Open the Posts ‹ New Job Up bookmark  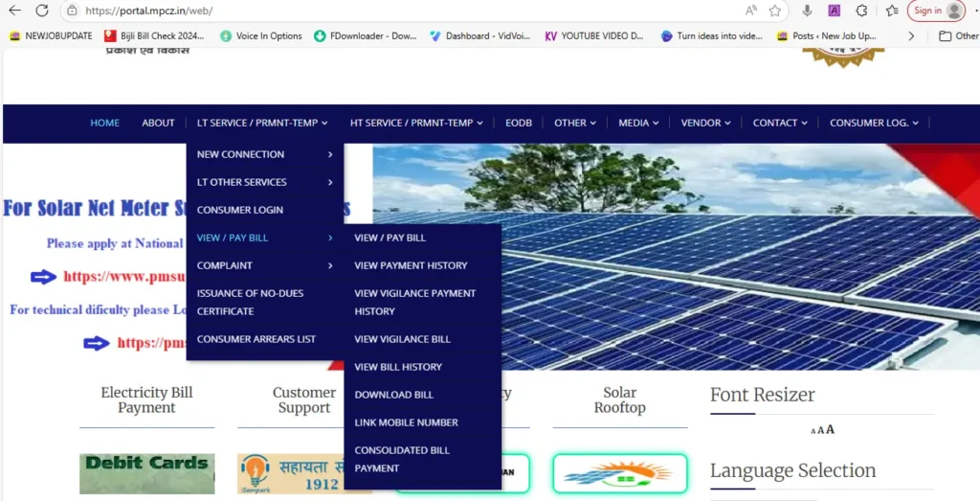826,36
